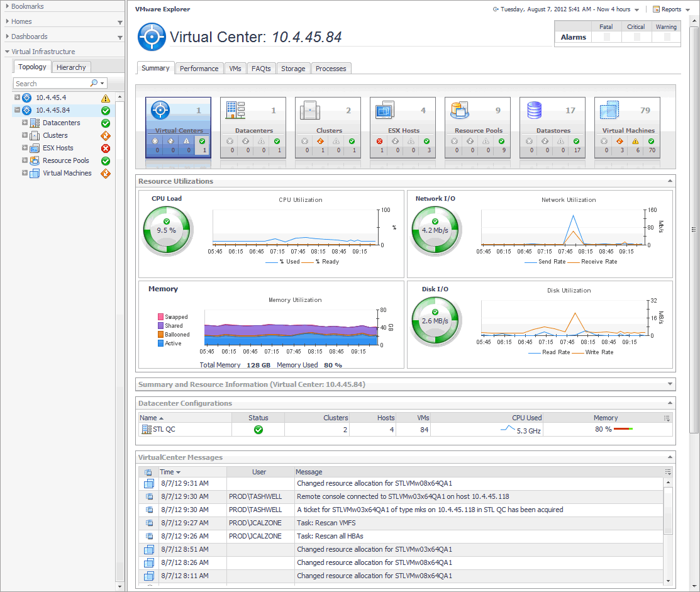
Task: Click the warning count in Virtual Machines tile
Action: click(x=638, y=150)
